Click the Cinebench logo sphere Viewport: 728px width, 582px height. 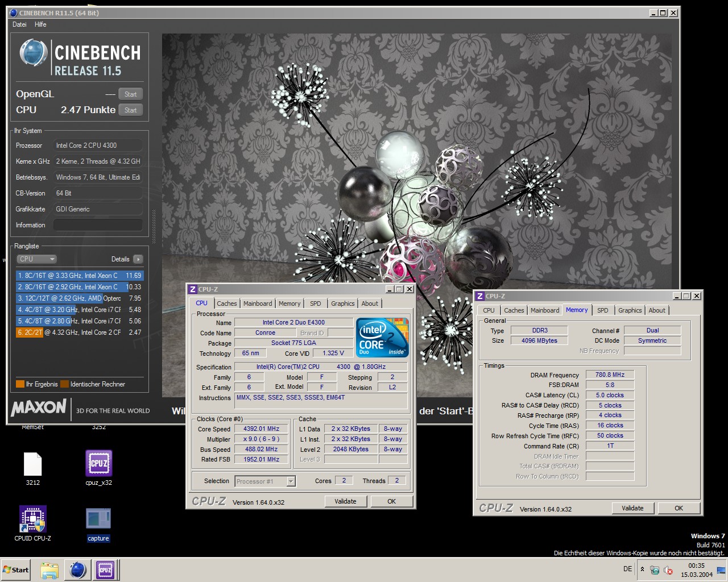pyautogui.click(x=33, y=53)
